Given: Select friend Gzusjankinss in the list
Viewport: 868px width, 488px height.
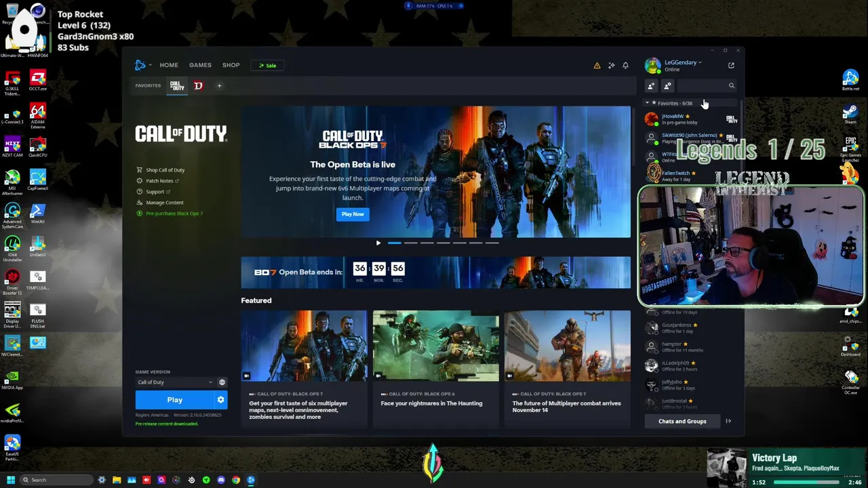Looking at the screenshot, I should pyautogui.click(x=692, y=328).
